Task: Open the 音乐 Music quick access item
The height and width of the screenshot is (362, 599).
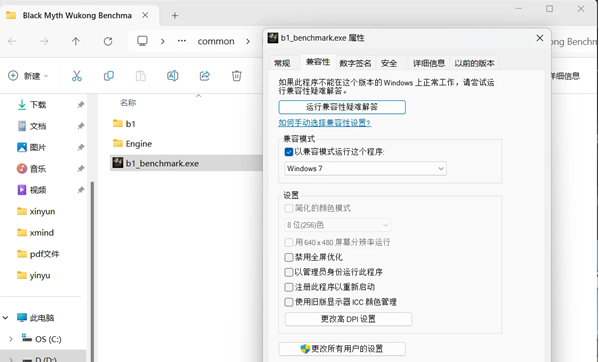Action: click(x=38, y=168)
